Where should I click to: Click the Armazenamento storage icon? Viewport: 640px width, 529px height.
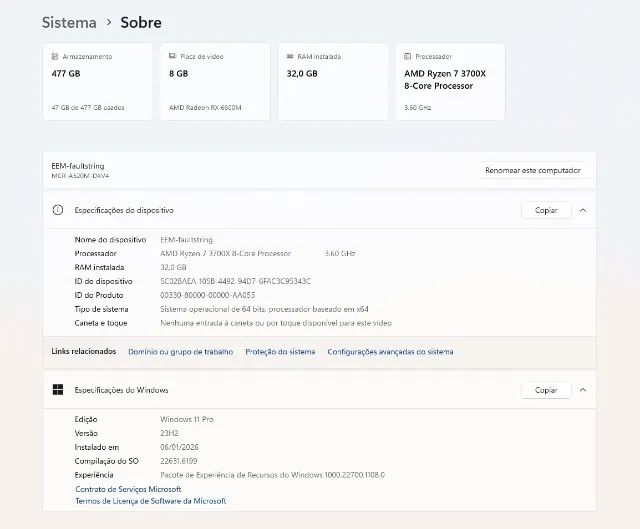(54, 57)
